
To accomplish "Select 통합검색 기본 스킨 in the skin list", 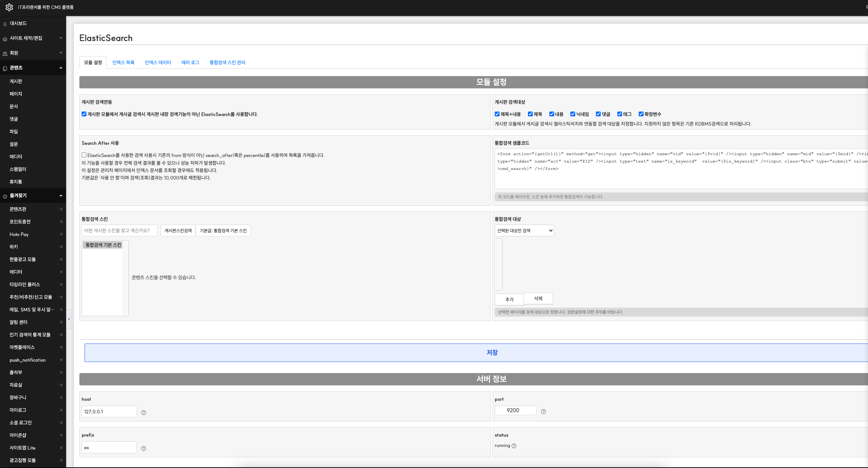I will coord(103,245).
